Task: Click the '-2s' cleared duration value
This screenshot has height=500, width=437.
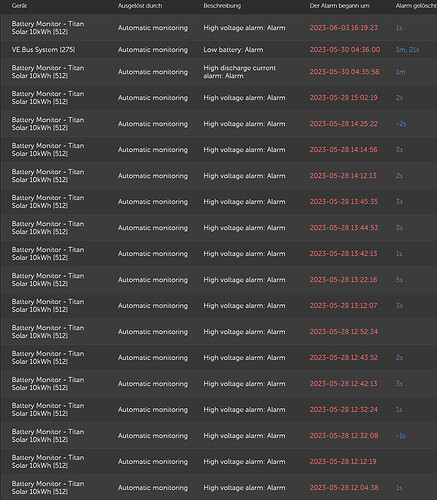Action: click(401, 124)
